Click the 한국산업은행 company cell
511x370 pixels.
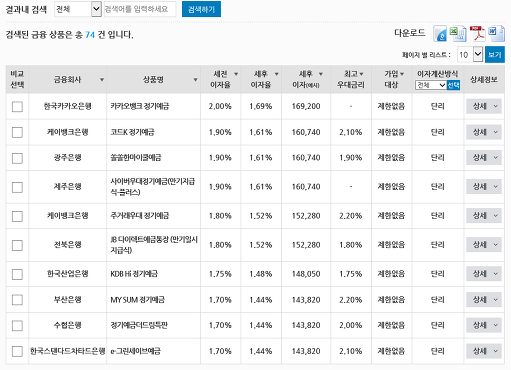point(68,274)
